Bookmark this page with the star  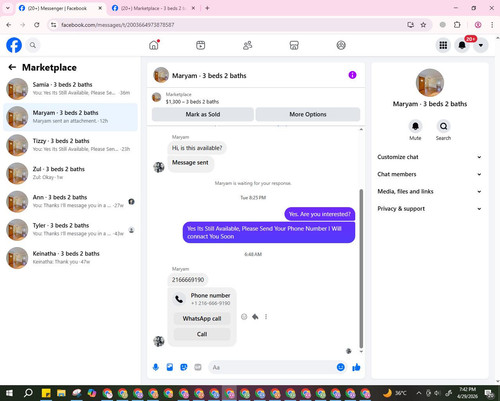tap(423, 25)
